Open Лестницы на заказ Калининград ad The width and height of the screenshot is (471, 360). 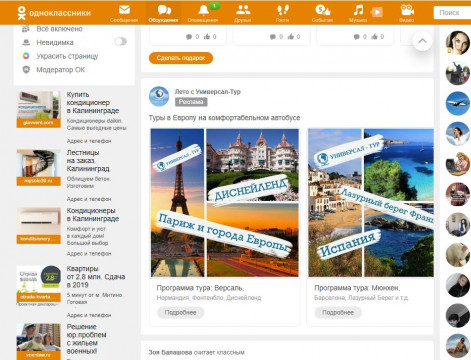click(x=88, y=161)
